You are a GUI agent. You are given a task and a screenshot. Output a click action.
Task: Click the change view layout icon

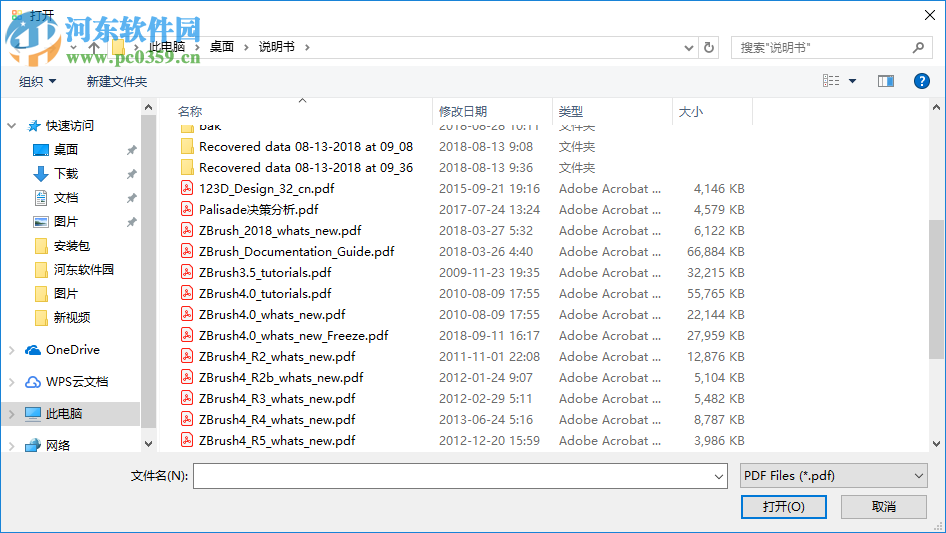pyautogui.click(x=831, y=81)
